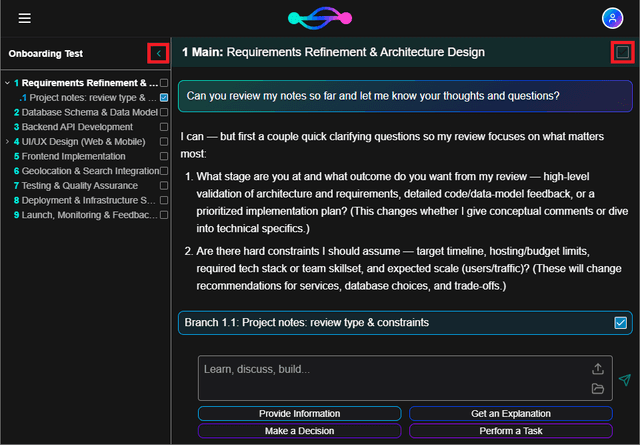Click the Provide Information button
Image resolution: width=640 pixels, height=445 pixels.
pos(299,414)
